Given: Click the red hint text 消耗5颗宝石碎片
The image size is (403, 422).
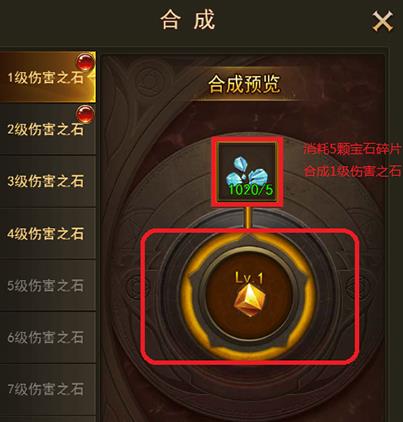Looking at the screenshot, I should (352, 149).
